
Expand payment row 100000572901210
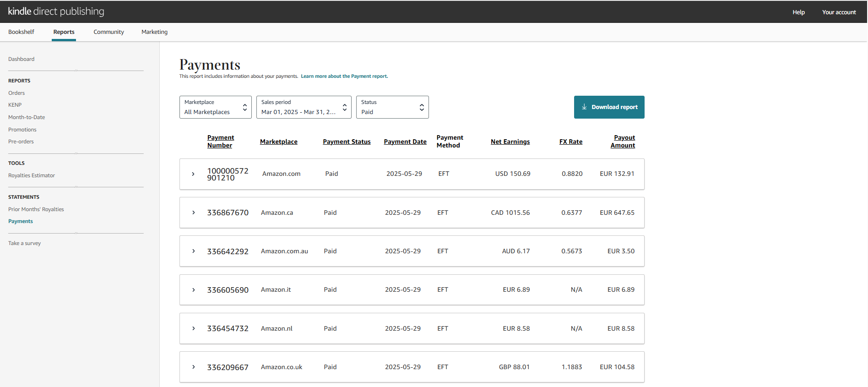click(x=193, y=174)
